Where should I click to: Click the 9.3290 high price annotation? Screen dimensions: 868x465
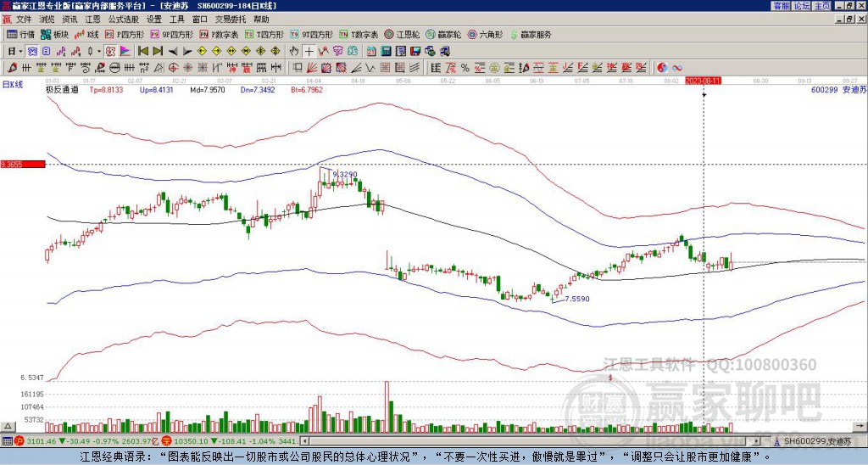tap(345, 175)
